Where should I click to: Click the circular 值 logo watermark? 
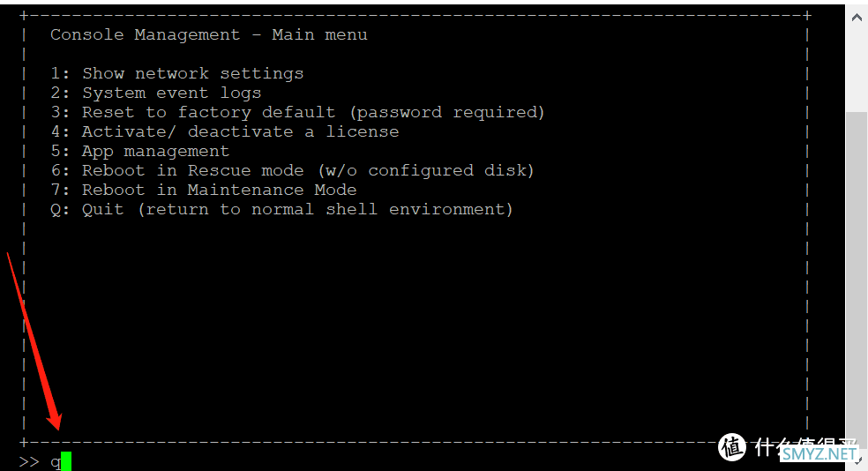pyautogui.click(x=732, y=447)
